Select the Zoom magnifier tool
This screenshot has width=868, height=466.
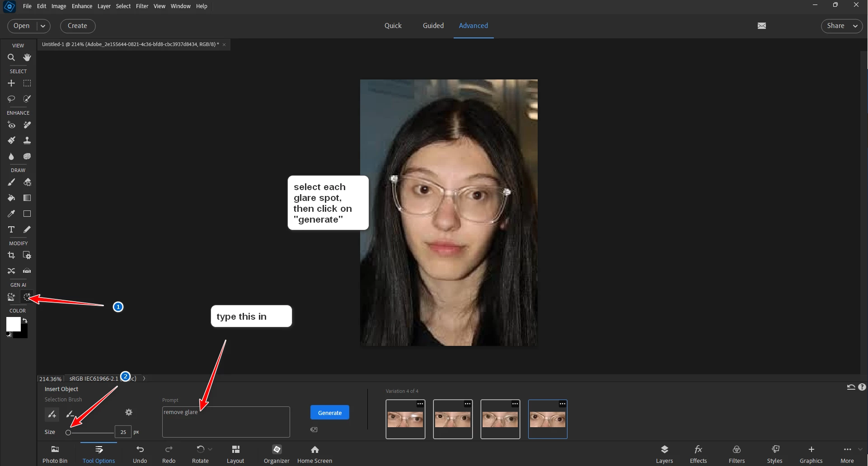click(x=11, y=57)
